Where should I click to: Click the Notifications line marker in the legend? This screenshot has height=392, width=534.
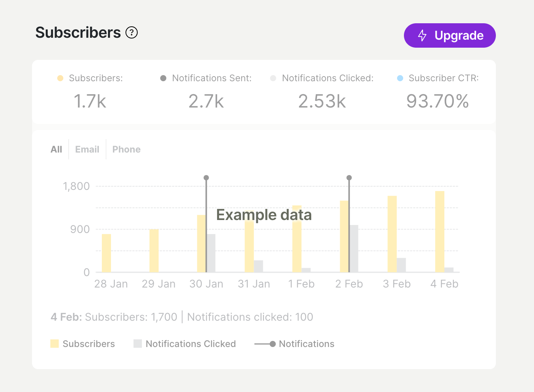click(x=265, y=344)
